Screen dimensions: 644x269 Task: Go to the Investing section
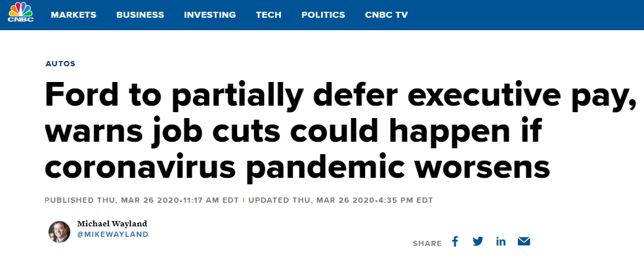210,15
